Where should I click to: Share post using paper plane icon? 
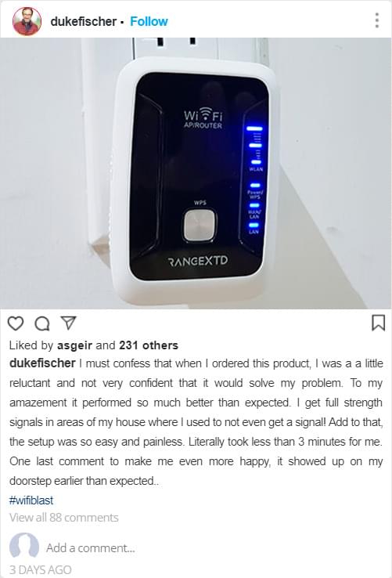[x=68, y=323]
